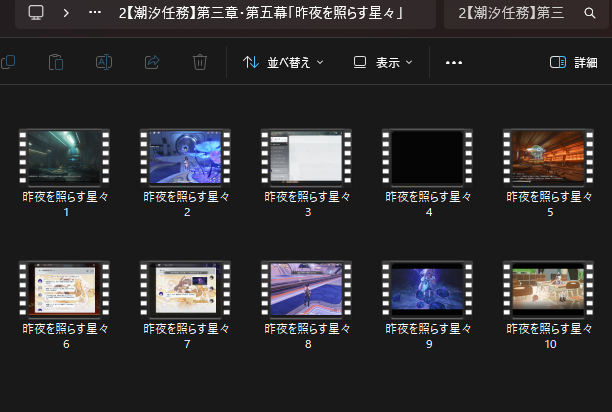Select video thumbnail 昨夜を照らす星々 2
Screen dimensions: 612x412
pos(185,157)
